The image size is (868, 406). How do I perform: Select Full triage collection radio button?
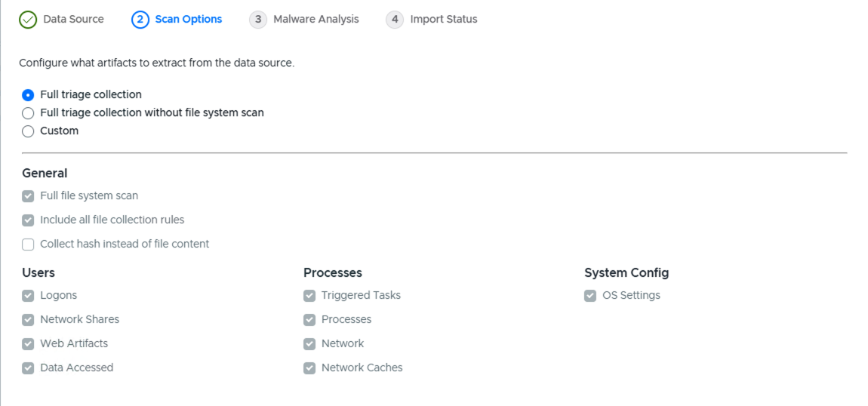point(28,95)
